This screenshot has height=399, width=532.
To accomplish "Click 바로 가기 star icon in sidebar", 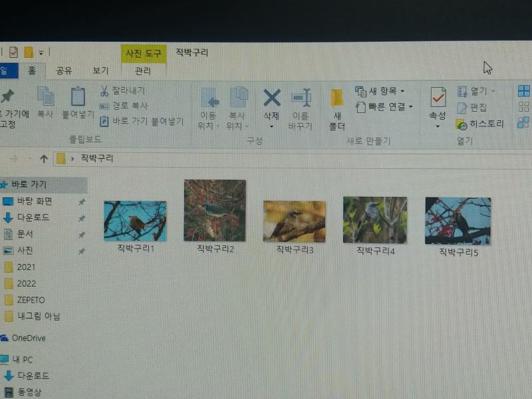I will point(4,185).
